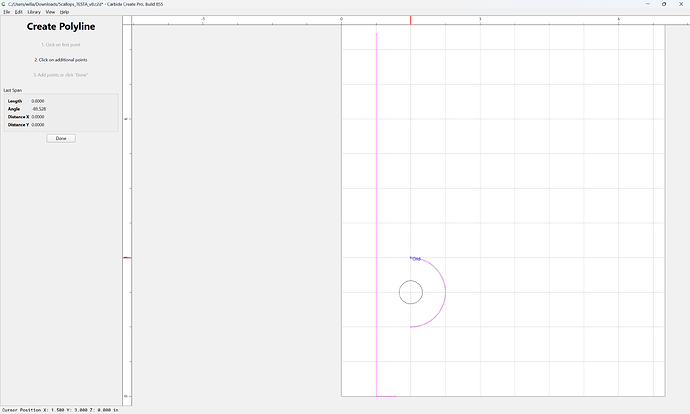Click the '2. Click on additional points' step text
The image size is (690, 414).
point(61,60)
